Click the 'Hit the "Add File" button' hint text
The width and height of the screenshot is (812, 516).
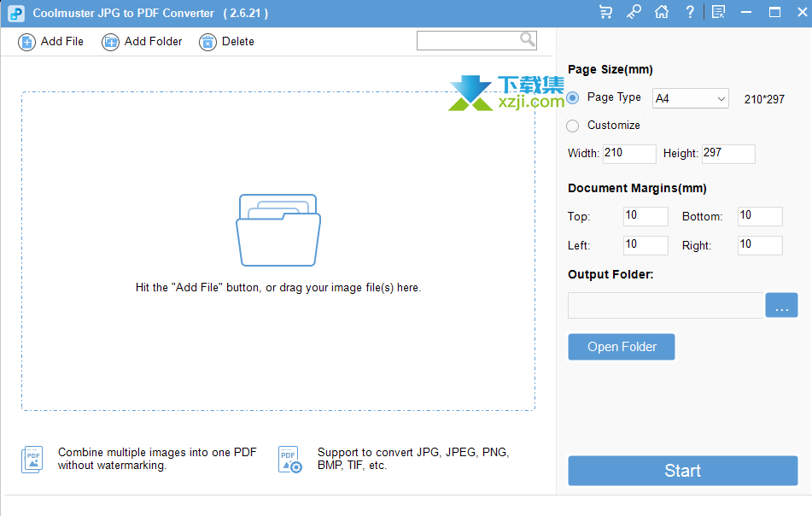pyautogui.click(x=278, y=288)
